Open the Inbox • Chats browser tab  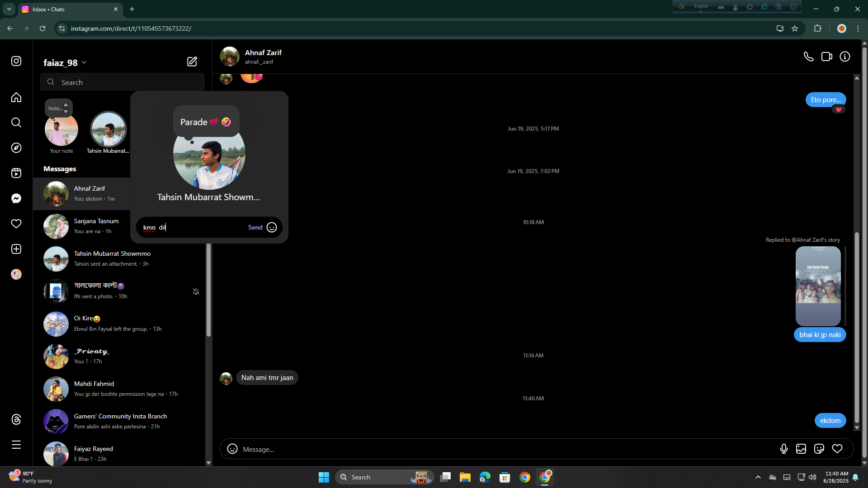pyautogui.click(x=70, y=9)
